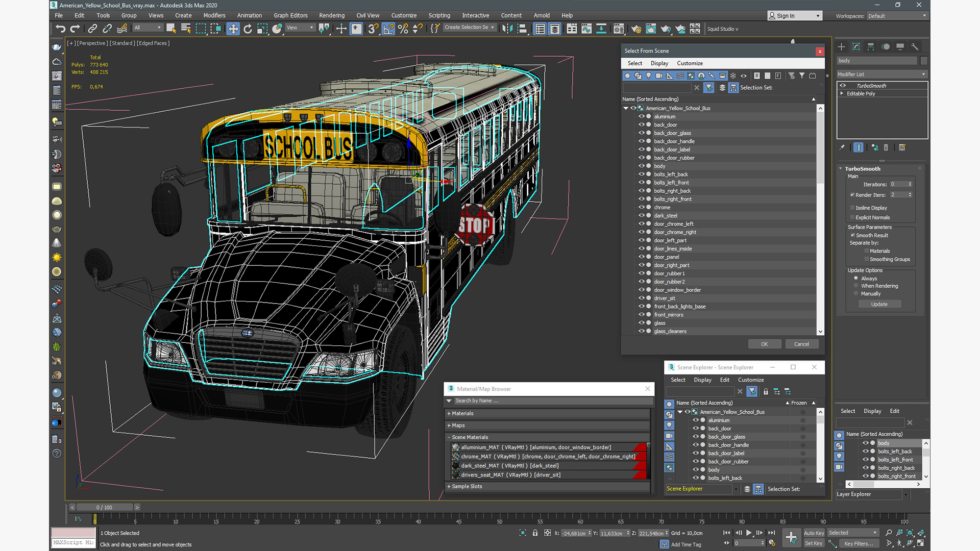Toggle Angle Snap button
This screenshot has width=980, height=551.
[388, 29]
